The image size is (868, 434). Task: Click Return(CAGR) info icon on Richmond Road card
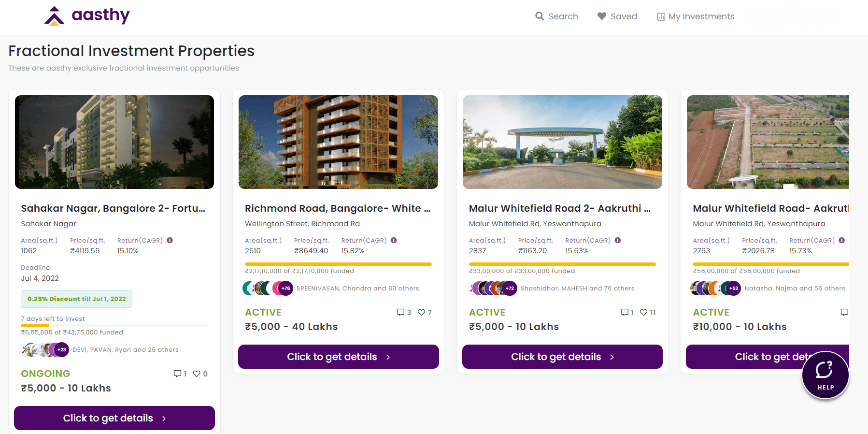[x=394, y=240]
